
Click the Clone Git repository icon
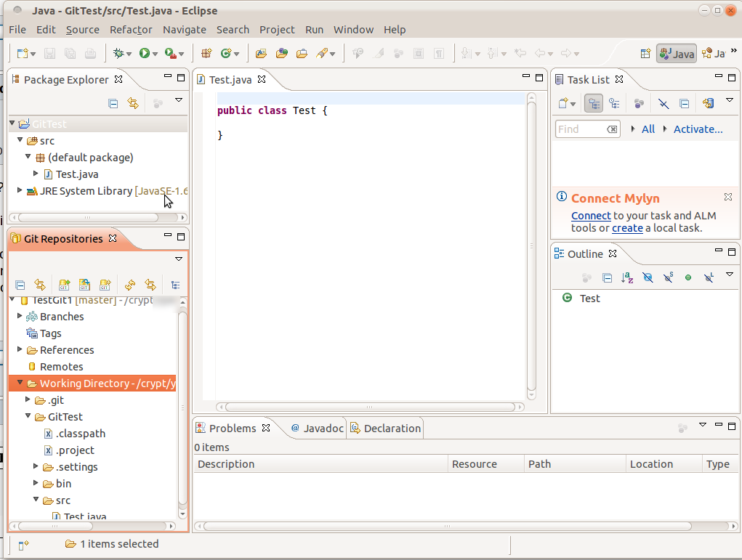point(84,285)
